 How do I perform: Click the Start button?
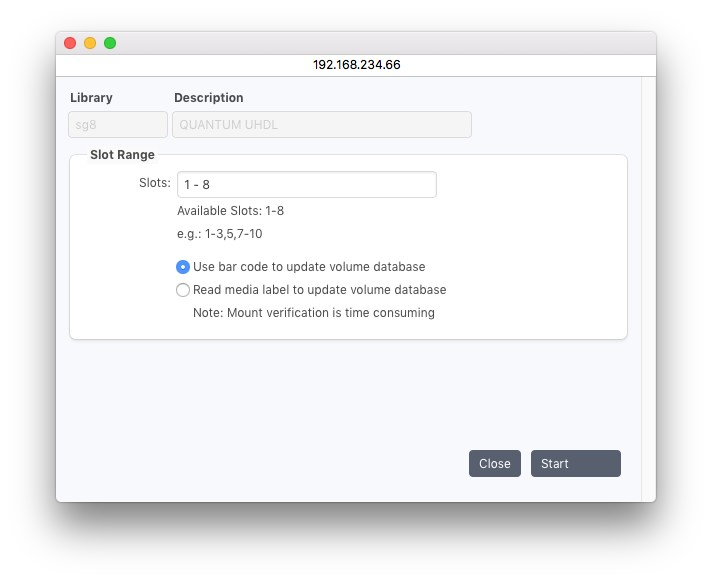[575, 463]
